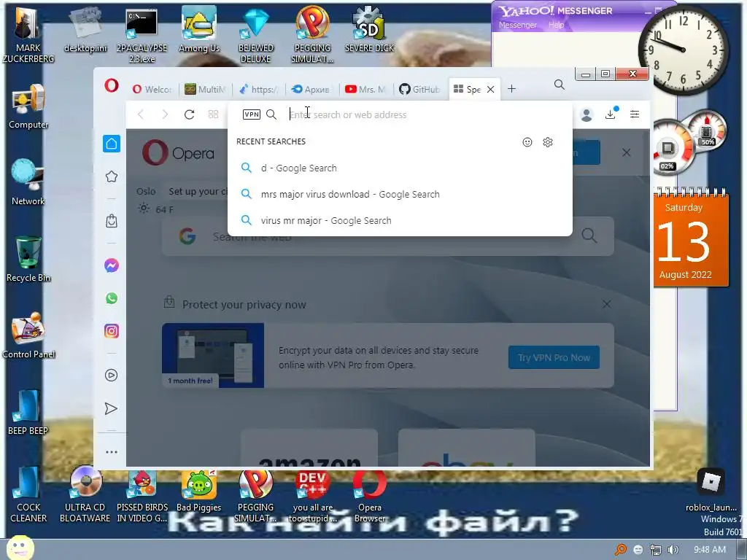Select 'mrs major virus download' recent search

[400, 194]
